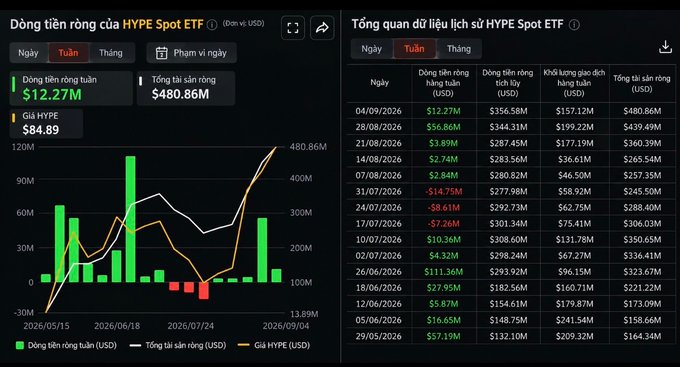Click negative flow value -$8.61M
Image resolution: width=680 pixels, height=367 pixels.
pos(443,207)
